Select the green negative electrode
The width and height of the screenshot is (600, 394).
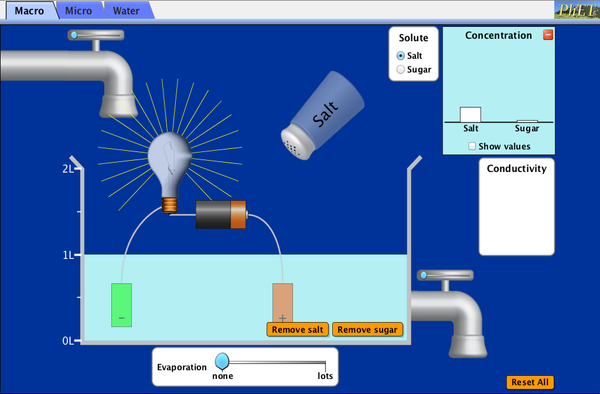(122, 305)
